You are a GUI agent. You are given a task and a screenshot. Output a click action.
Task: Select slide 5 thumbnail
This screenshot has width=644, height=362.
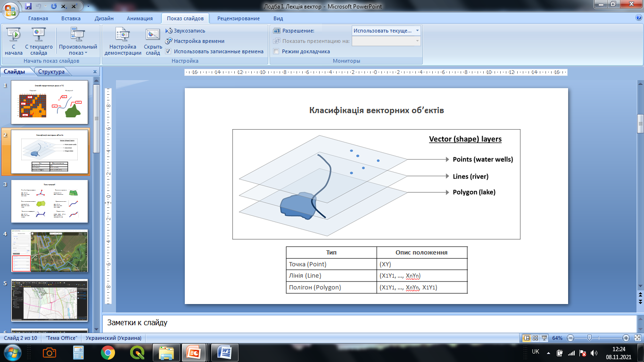[50, 300]
